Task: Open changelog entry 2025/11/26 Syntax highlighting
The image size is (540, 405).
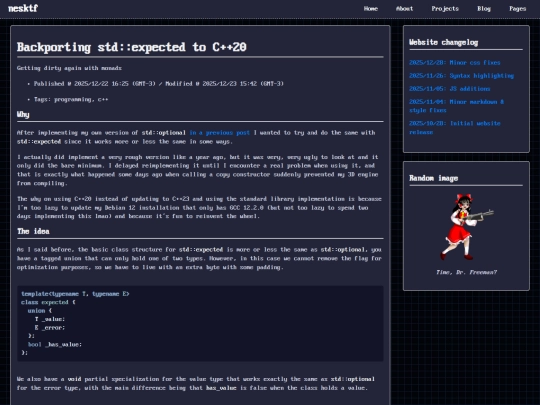Action: click(461, 76)
